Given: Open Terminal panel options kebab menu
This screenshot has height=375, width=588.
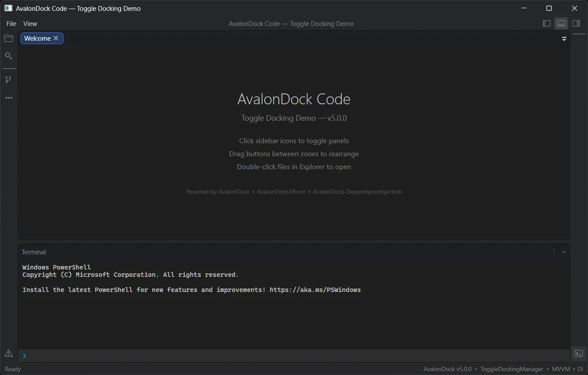Looking at the screenshot, I should point(554,252).
